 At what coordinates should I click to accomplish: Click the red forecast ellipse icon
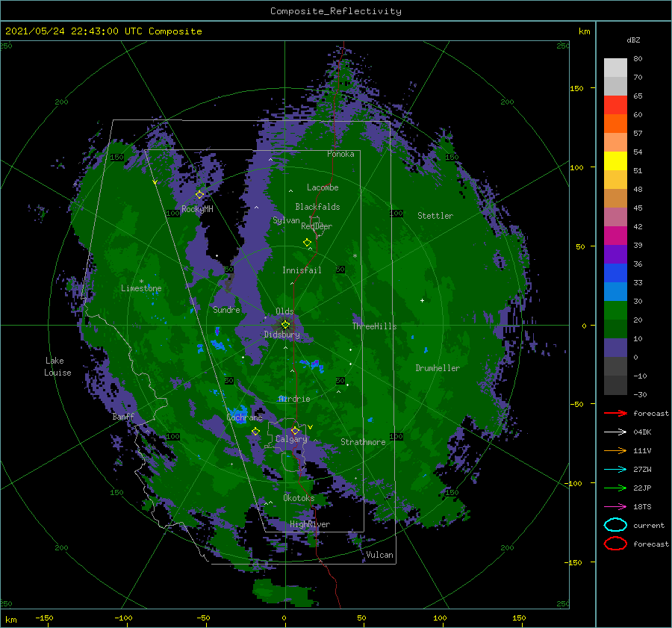click(x=615, y=544)
